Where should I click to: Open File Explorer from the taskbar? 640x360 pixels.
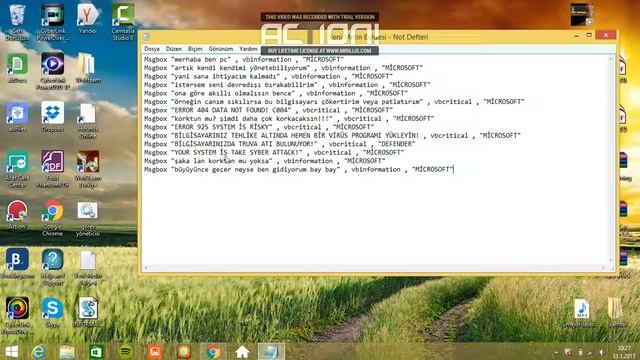point(67,352)
